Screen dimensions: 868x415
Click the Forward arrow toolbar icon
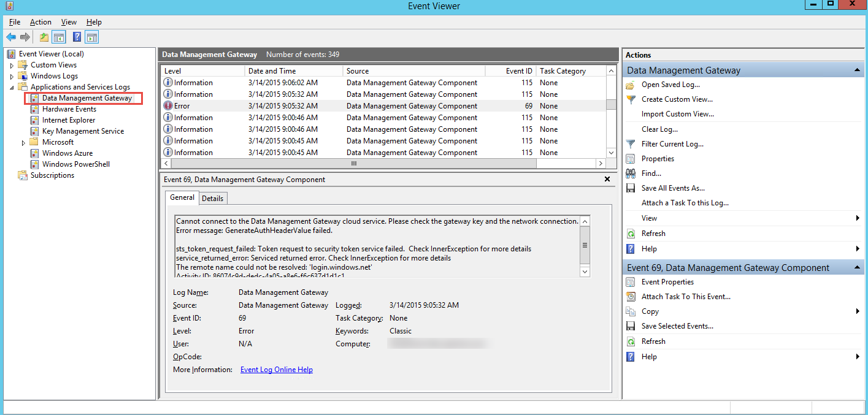click(25, 37)
